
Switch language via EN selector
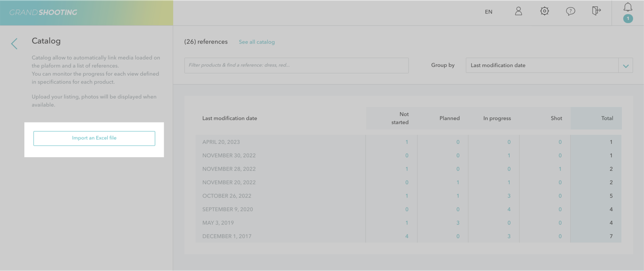(488, 12)
